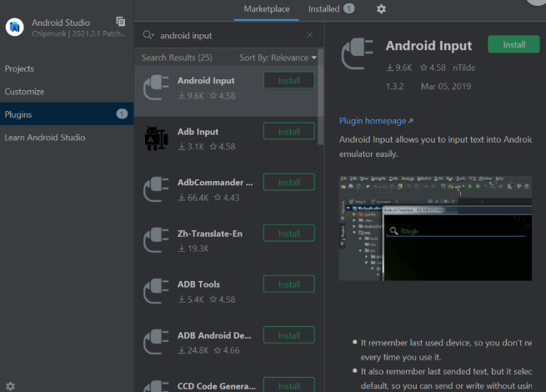Click the Adb Input android robot icon
Screen dimensions: 546x392
(x=157, y=138)
